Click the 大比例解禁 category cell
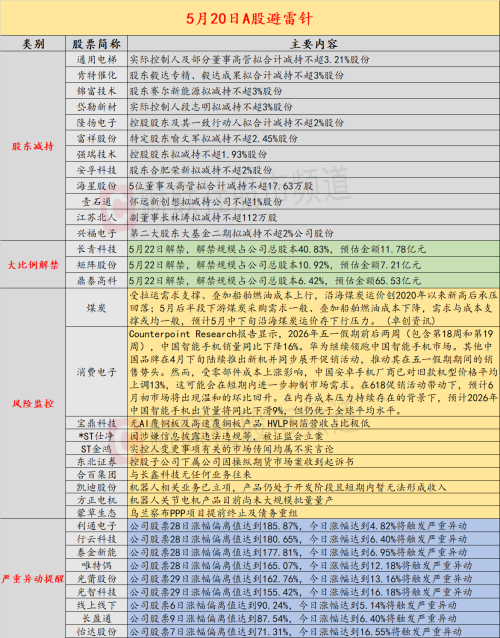Screen dimensions: 500x638 tap(33, 265)
